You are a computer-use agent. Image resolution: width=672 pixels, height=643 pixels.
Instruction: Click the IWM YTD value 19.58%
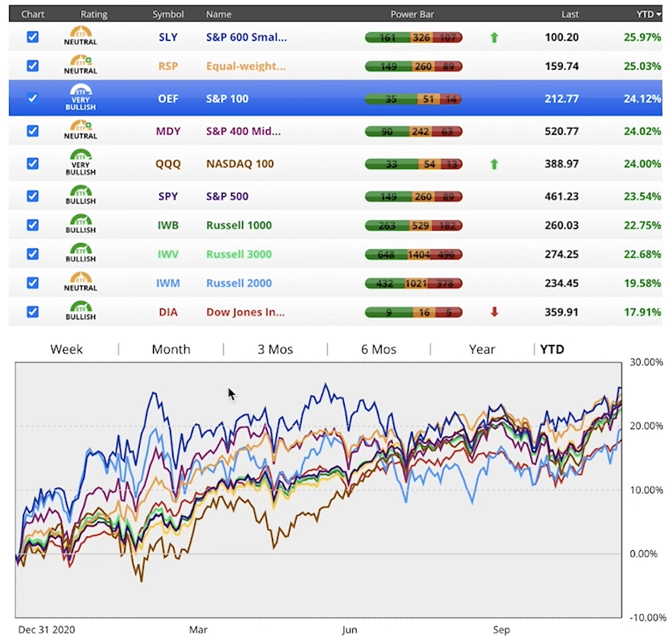[643, 283]
